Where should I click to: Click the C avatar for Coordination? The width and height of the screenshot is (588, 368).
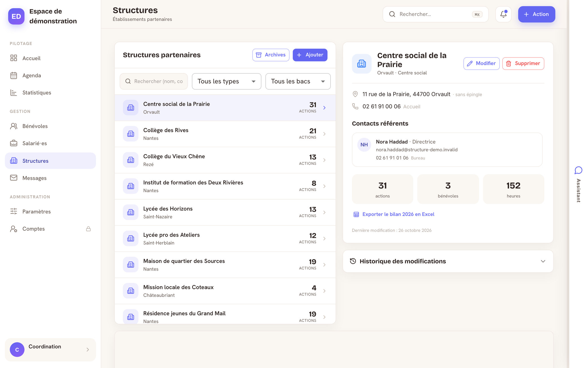(x=17, y=350)
